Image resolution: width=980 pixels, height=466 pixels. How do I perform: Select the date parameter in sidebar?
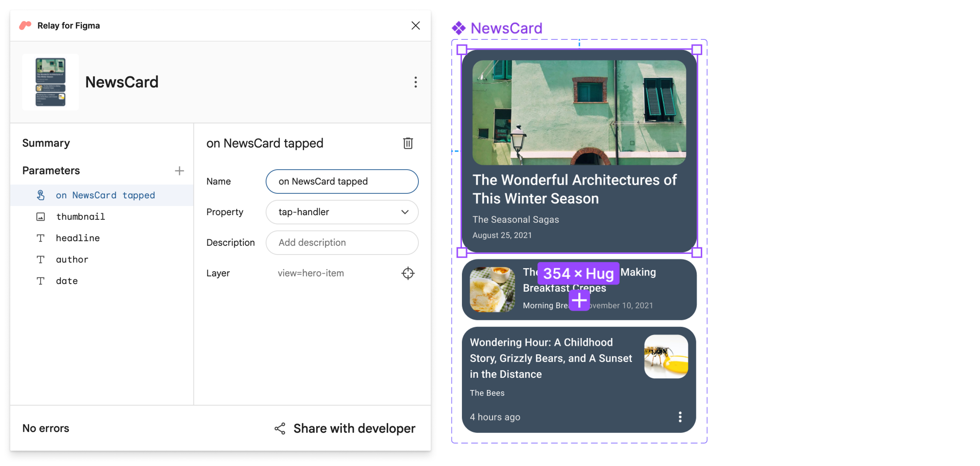click(66, 280)
